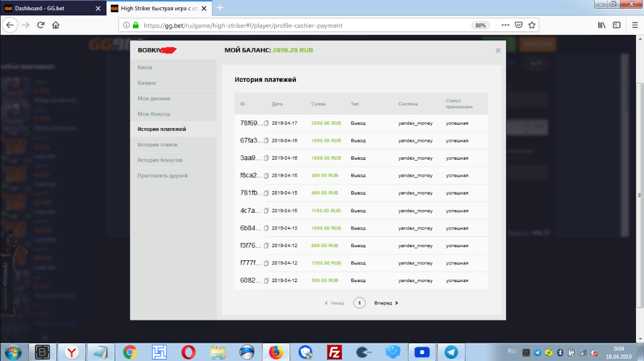The height and width of the screenshot is (361, 644).
Task: Go to next page with Вперед
Action: pyautogui.click(x=386, y=303)
